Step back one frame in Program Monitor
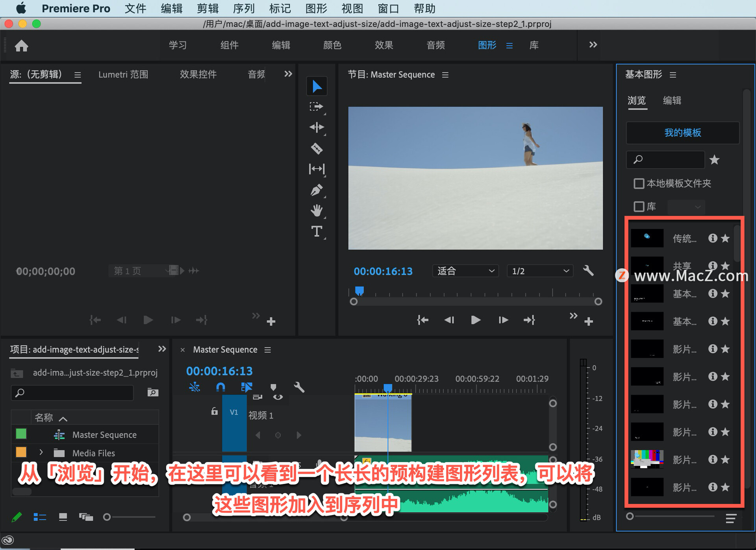This screenshot has height=550, width=756. (x=449, y=320)
